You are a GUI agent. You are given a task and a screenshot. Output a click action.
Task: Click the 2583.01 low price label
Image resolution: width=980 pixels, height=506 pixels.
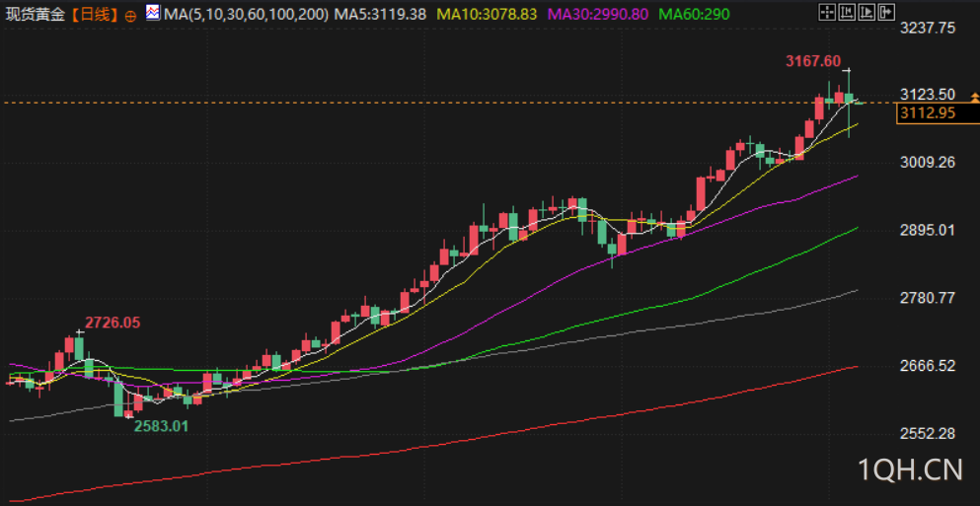pos(161,427)
